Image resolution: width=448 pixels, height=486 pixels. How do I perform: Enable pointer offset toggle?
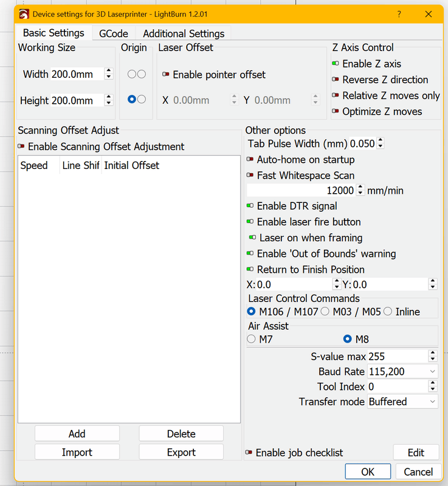pos(165,75)
